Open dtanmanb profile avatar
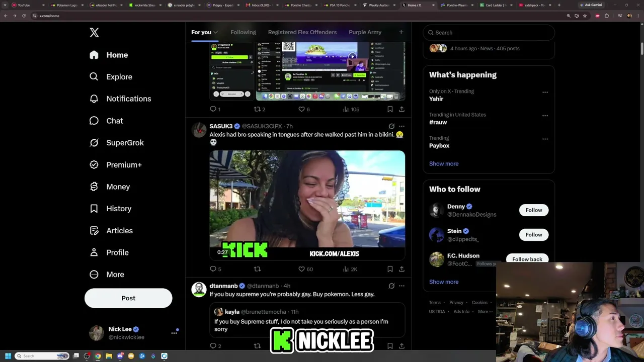 (199, 290)
